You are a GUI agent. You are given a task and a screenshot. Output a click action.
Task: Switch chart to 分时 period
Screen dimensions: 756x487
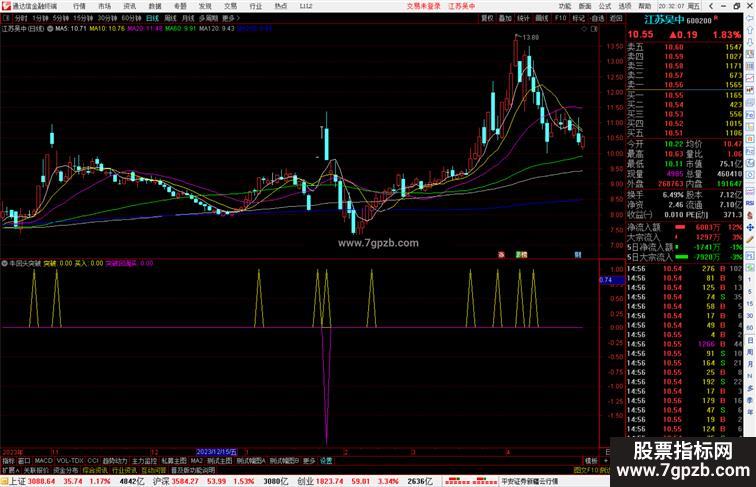pos(21,18)
